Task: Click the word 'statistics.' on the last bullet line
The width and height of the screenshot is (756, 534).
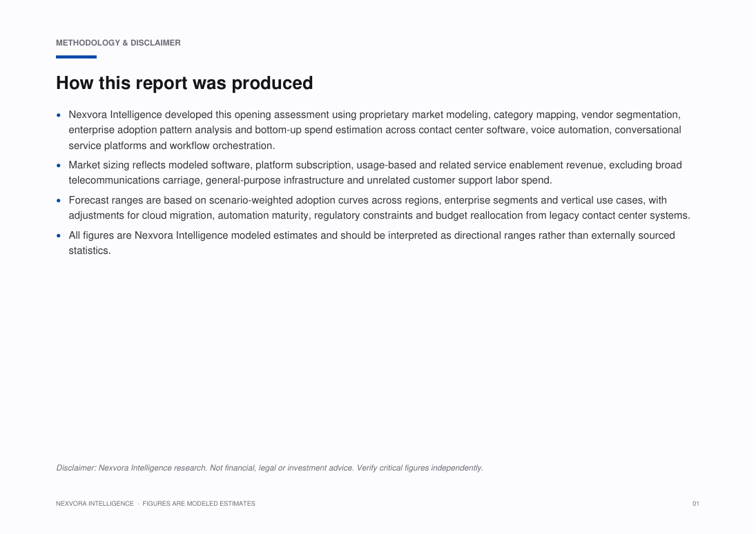Action: 90,250
